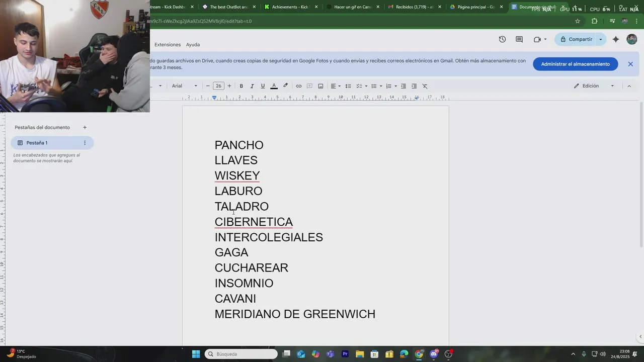Click the word PANCHO in the document

[239, 145]
